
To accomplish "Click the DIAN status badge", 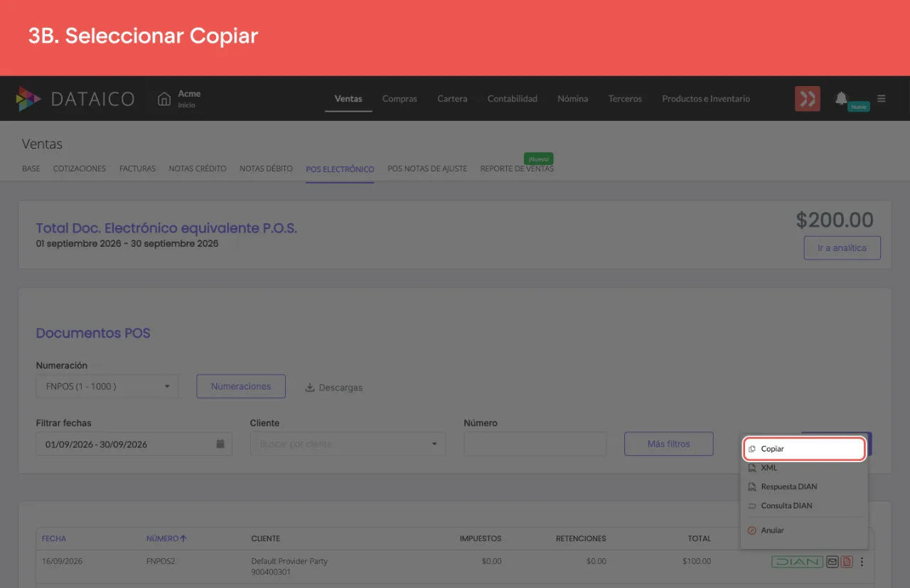I will pos(797,562).
